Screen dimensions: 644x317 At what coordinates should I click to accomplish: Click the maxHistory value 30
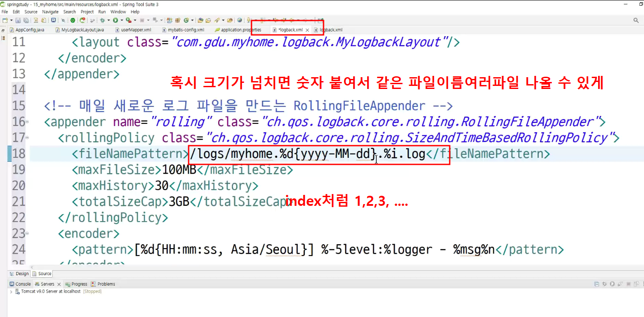pos(162,186)
